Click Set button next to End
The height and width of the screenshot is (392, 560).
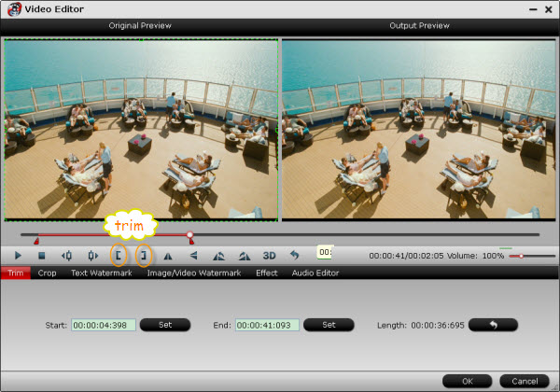pyautogui.click(x=329, y=325)
